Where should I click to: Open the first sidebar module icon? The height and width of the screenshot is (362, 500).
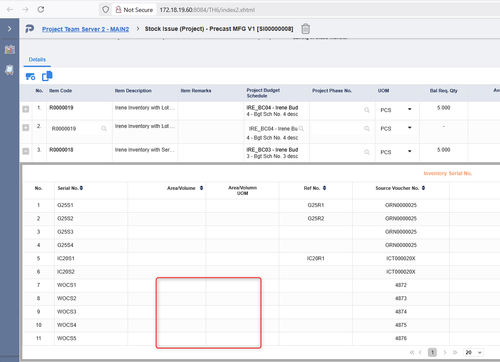tap(10, 49)
